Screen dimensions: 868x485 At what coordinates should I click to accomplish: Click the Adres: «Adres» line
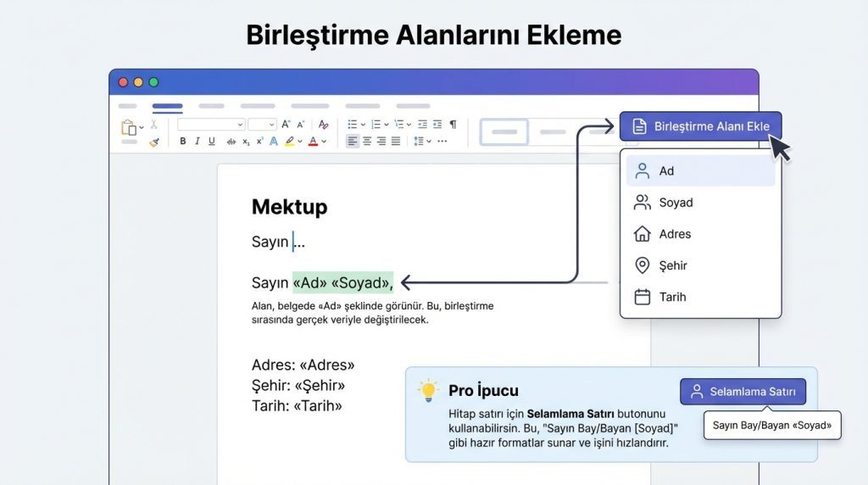coord(303,365)
